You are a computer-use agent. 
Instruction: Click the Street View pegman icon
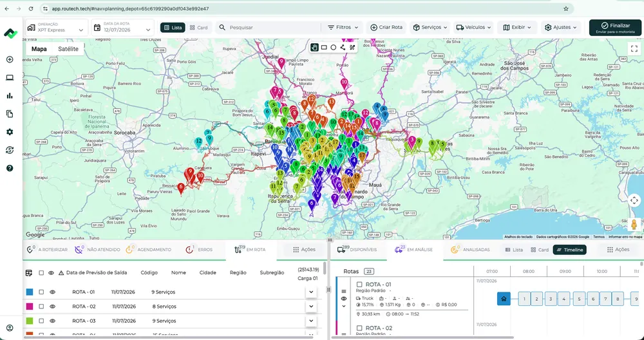[x=634, y=224]
